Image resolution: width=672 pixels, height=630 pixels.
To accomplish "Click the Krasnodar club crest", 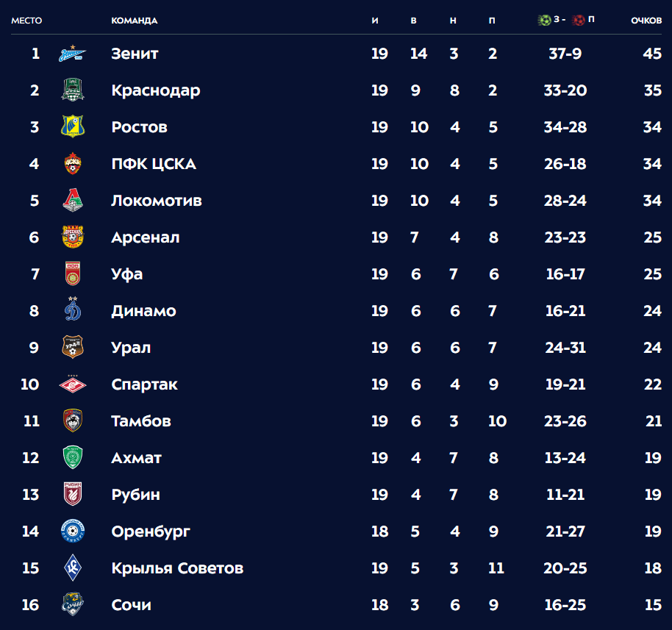I will (73, 90).
